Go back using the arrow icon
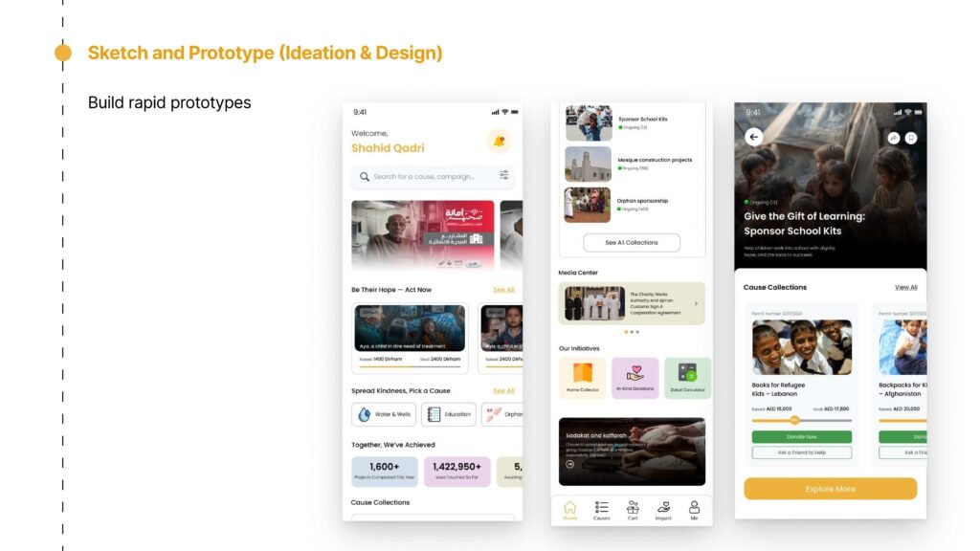The height and width of the screenshot is (551, 980). pos(753,137)
